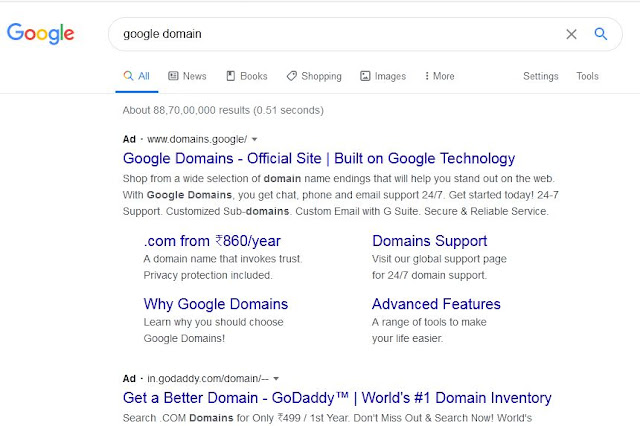Click the www.domains.google/ URL text
This screenshot has height=426, width=640.
coord(197,140)
